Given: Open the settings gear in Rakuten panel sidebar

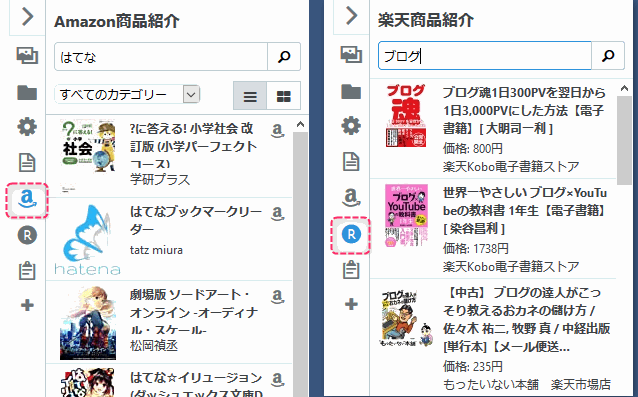Looking at the screenshot, I should (351, 126).
